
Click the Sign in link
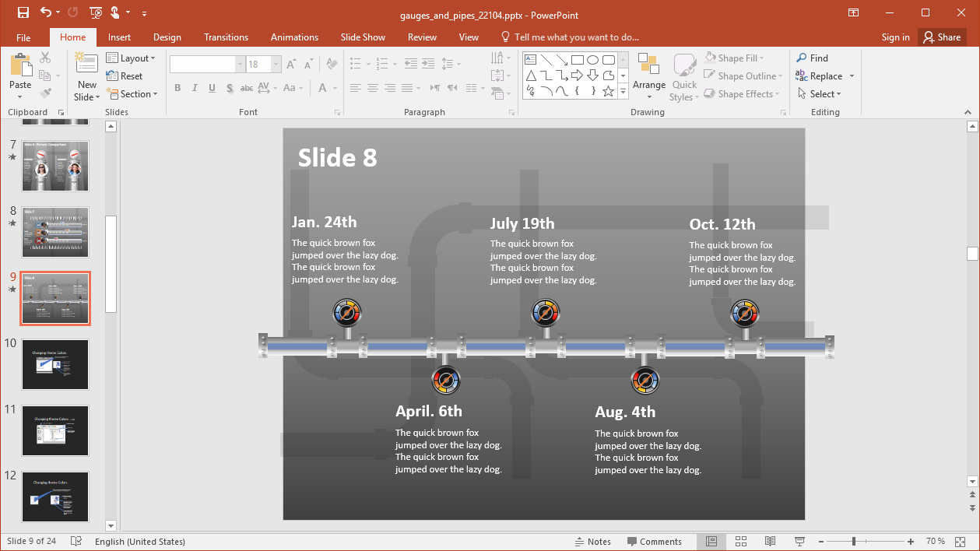click(895, 37)
